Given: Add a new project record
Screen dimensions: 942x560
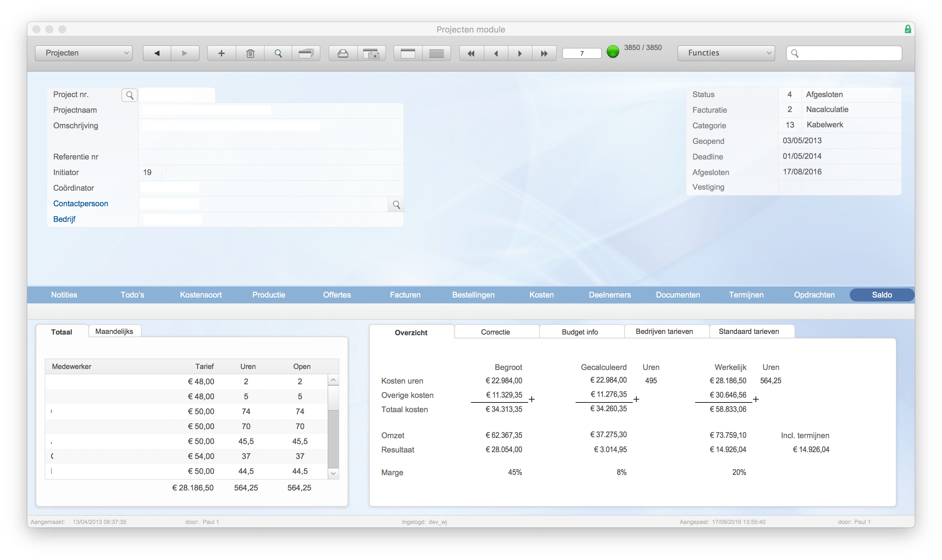Looking at the screenshot, I should point(222,53).
